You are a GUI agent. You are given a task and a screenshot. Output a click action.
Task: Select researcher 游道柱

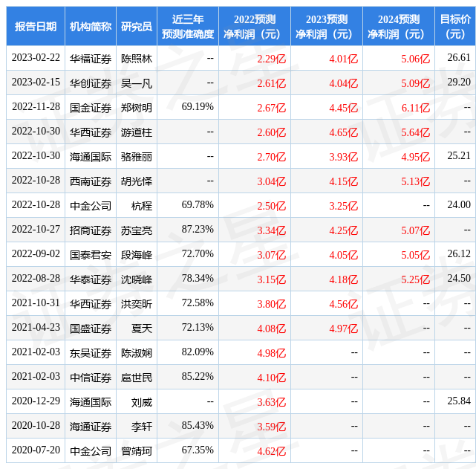[x=137, y=132]
